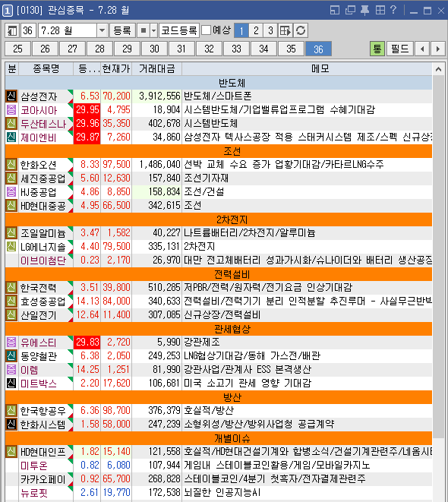The height and width of the screenshot is (502, 448).
Task: Select group tab 31
Action: pyautogui.click(x=181, y=49)
